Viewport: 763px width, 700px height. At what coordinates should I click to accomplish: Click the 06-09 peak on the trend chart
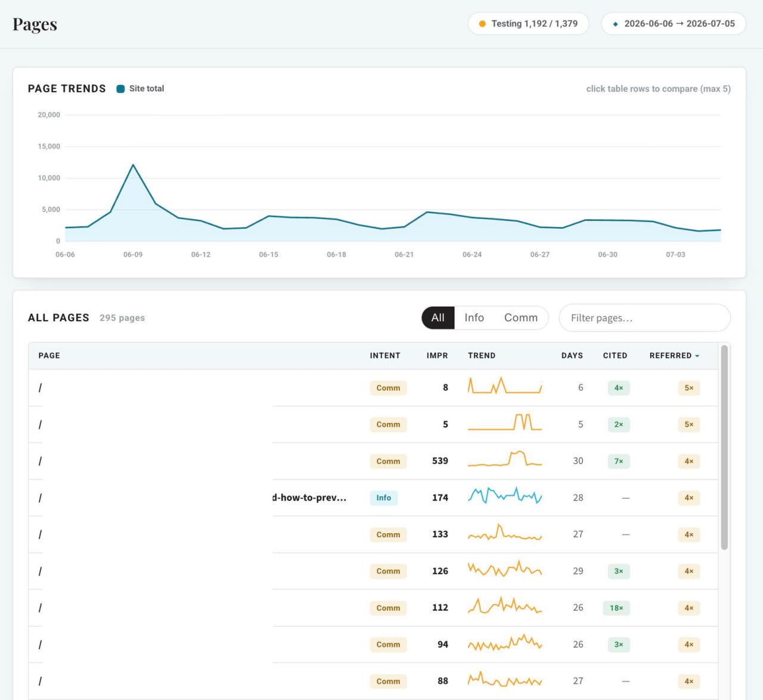pos(133,164)
